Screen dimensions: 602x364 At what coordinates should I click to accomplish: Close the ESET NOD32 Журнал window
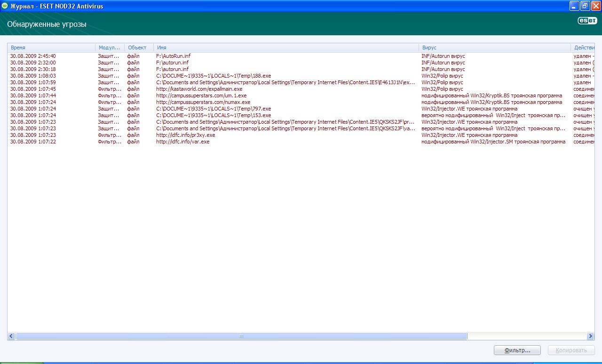(596, 6)
